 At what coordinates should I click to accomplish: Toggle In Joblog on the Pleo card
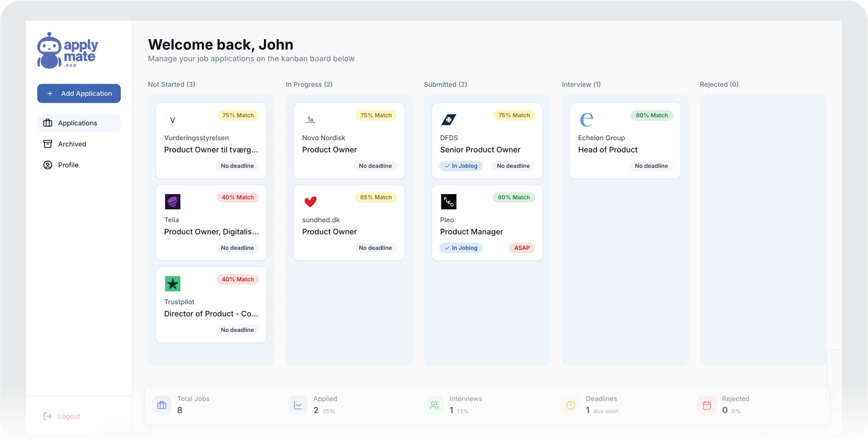coord(460,247)
